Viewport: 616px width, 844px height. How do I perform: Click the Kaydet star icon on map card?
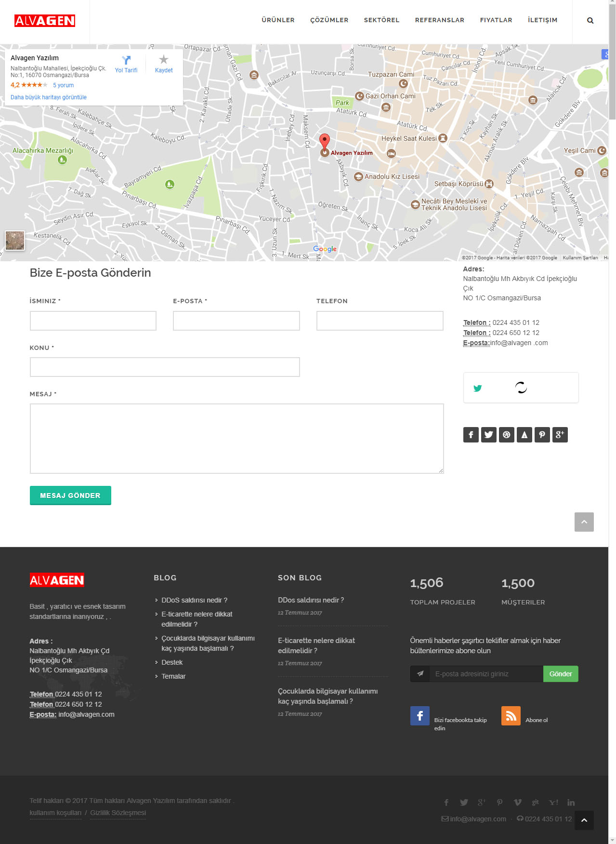tap(164, 60)
